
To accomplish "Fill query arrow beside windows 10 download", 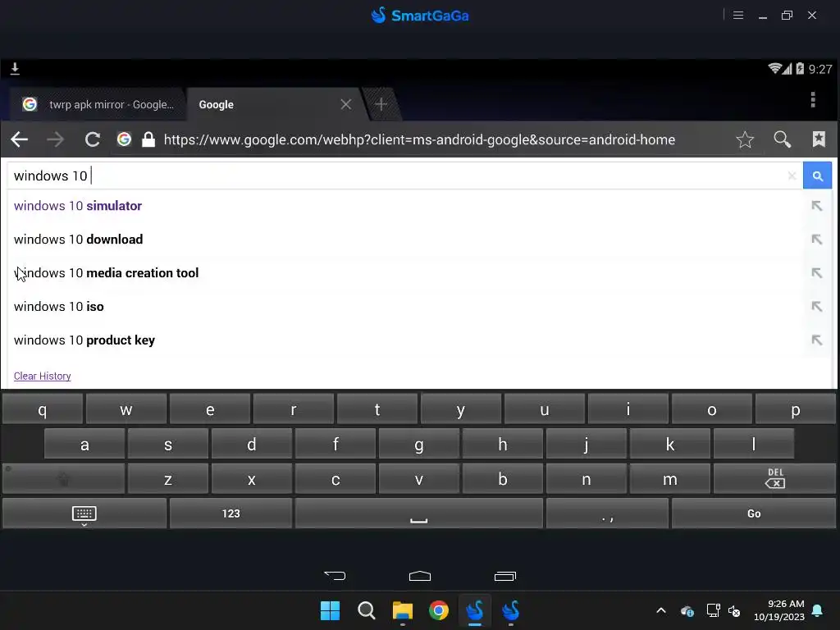I will point(816,240).
